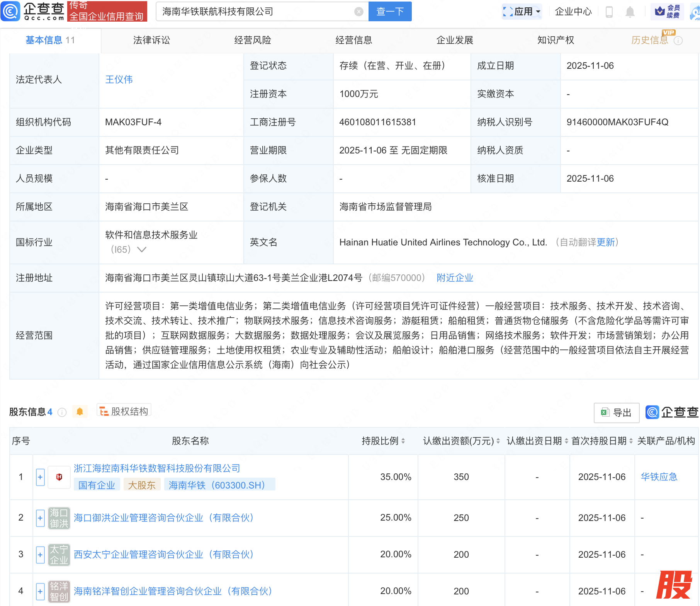Open notifications bell in the header
Viewport: 700px width, 606px height.
(x=630, y=12)
